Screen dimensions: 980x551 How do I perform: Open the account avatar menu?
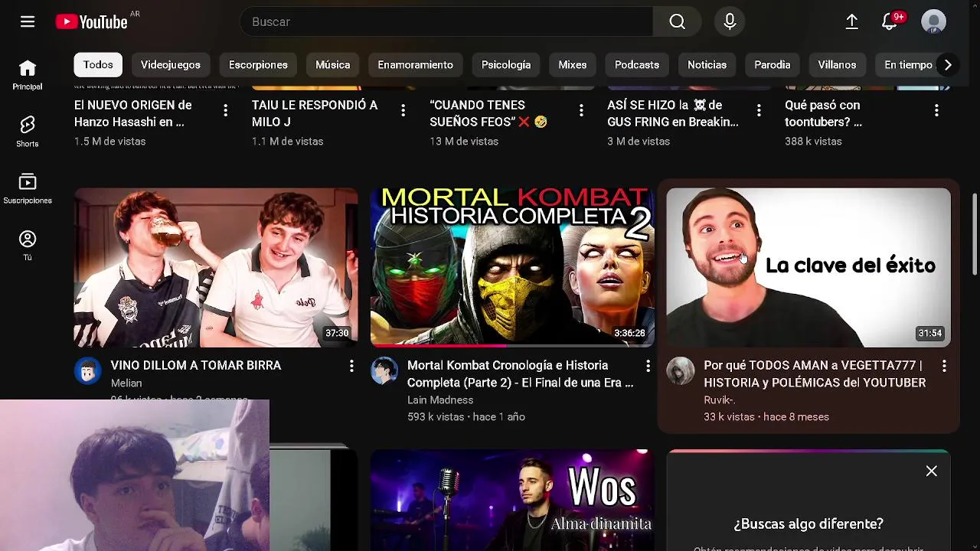[x=933, y=21]
